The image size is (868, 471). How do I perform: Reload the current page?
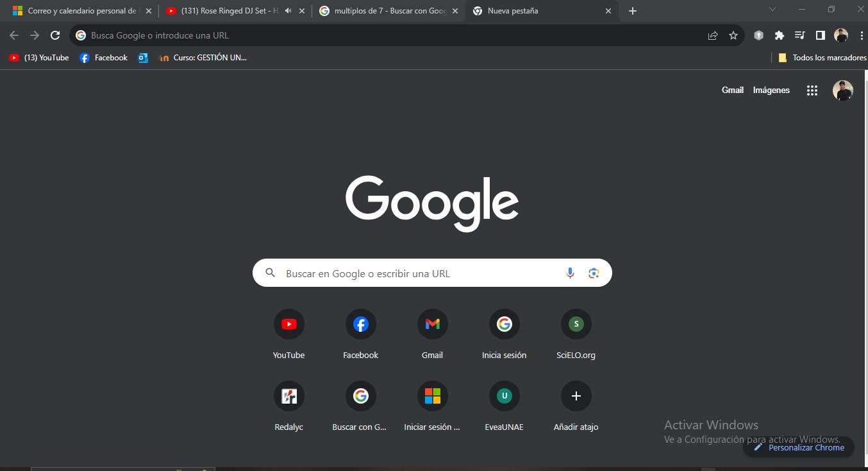click(x=55, y=35)
